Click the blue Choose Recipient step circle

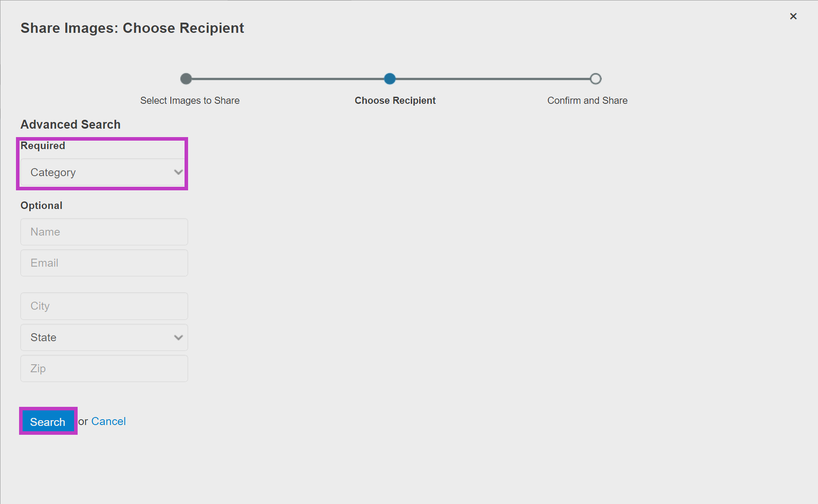pyautogui.click(x=389, y=79)
